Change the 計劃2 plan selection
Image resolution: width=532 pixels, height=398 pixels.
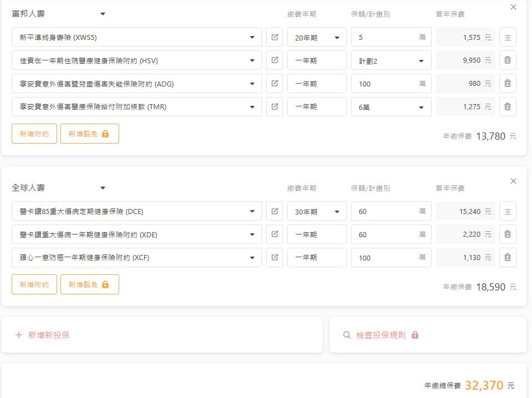click(x=391, y=60)
